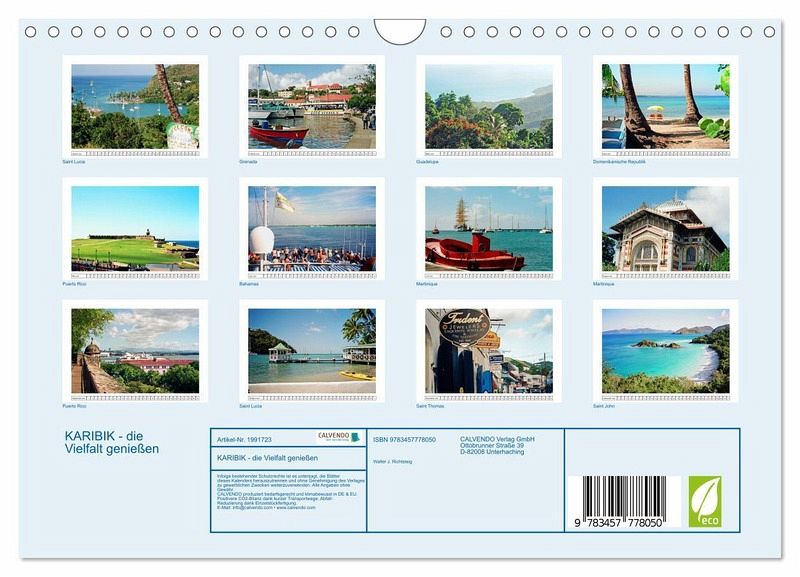Open the Bahamas ship deck photo
This screenshot has height=577, width=800.
pyautogui.click(x=312, y=229)
